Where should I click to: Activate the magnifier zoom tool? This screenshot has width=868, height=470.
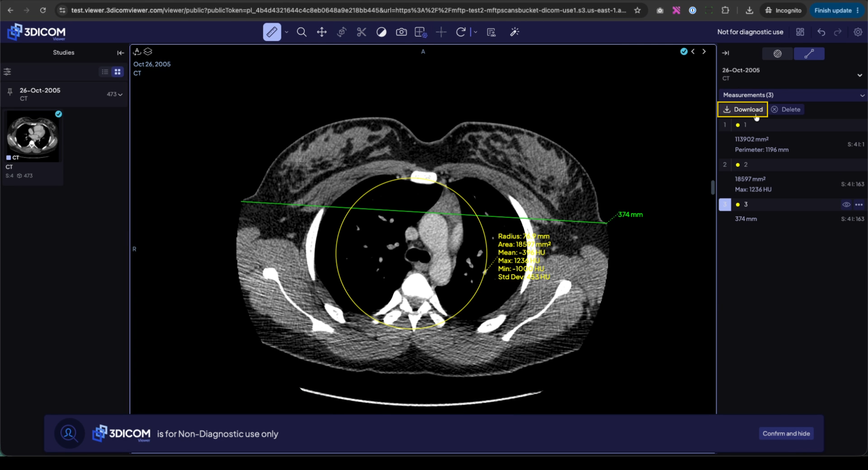coord(302,32)
